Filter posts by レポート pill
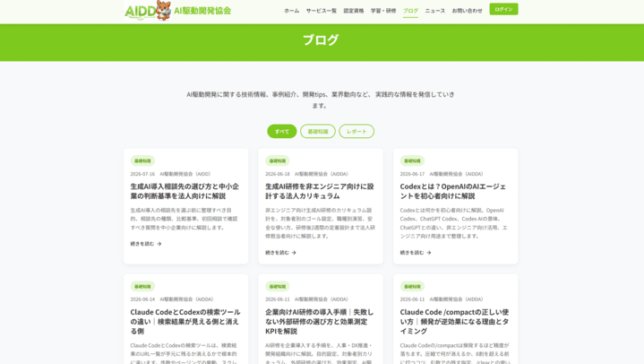The height and width of the screenshot is (364, 644). 356,131
